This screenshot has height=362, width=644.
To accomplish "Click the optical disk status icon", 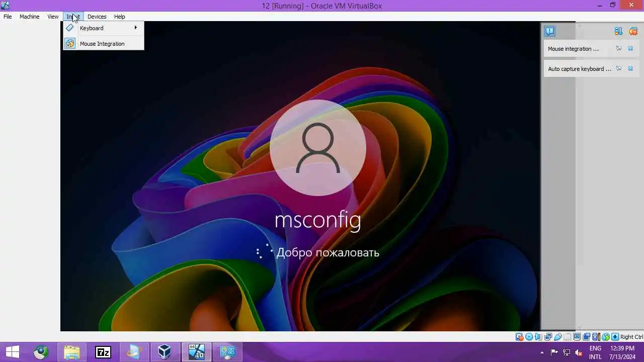I will [529, 337].
